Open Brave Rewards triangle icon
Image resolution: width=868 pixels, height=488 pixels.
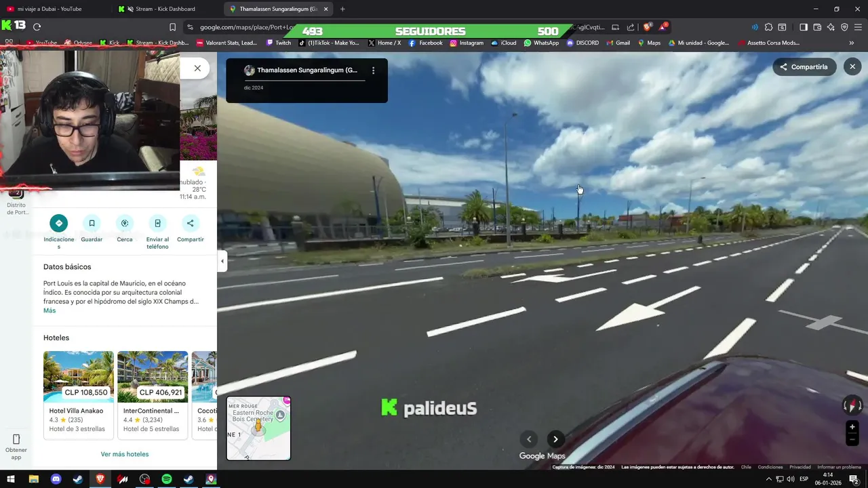[663, 27]
